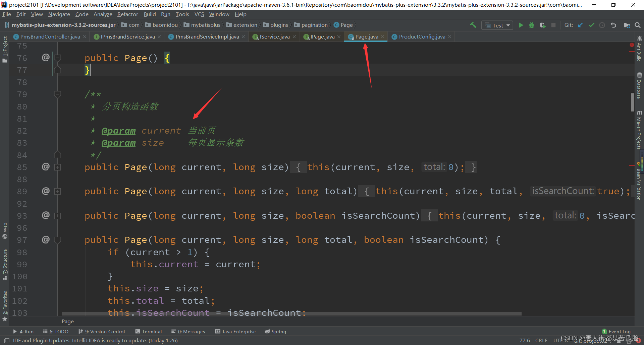Viewport: 644px width, 345px height.
Task: Toggle tool window buttons at the status bar corner
Action: pyautogui.click(x=6, y=340)
